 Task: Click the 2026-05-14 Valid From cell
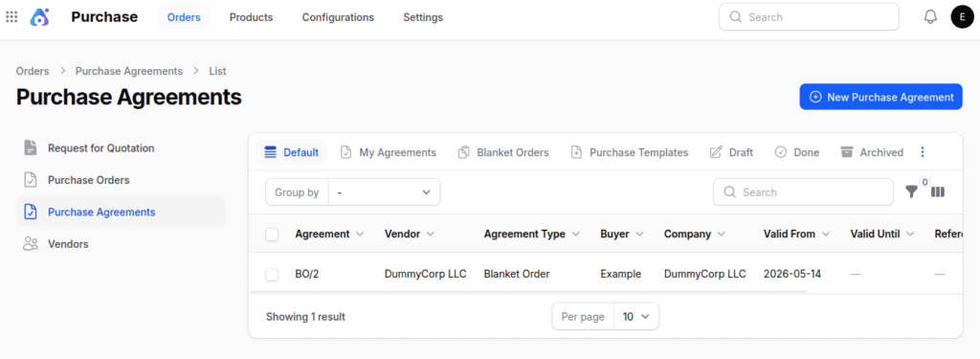tap(792, 274)
